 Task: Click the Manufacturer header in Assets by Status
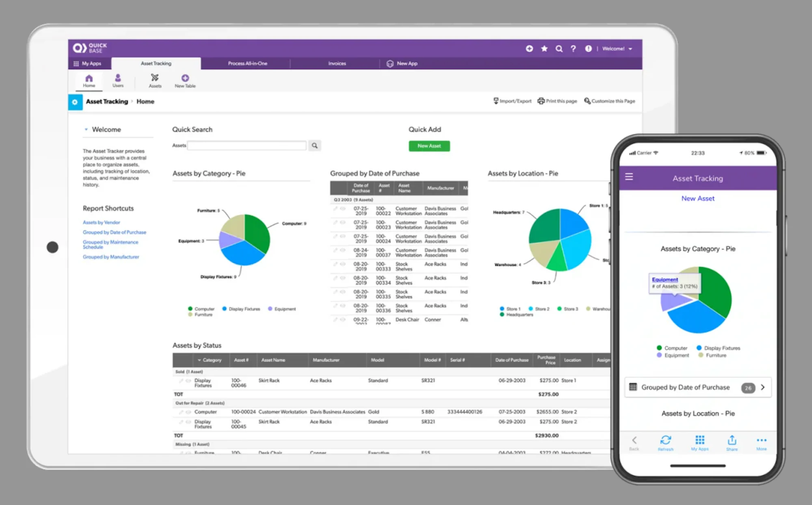coord(326,360)
